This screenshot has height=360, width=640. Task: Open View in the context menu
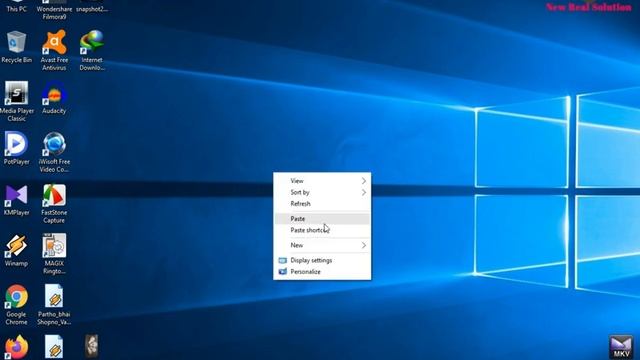coord(322,181)
